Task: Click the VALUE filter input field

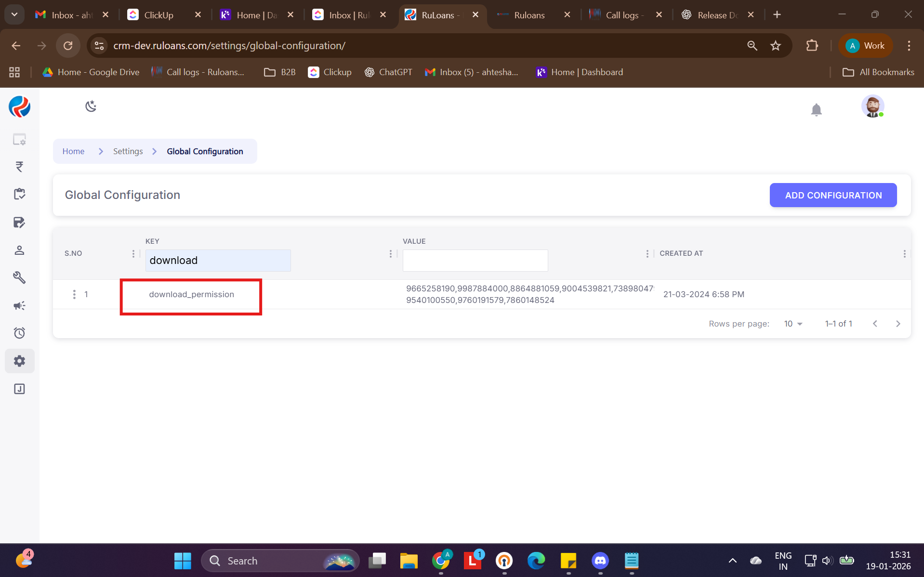Action: [475, 261]
